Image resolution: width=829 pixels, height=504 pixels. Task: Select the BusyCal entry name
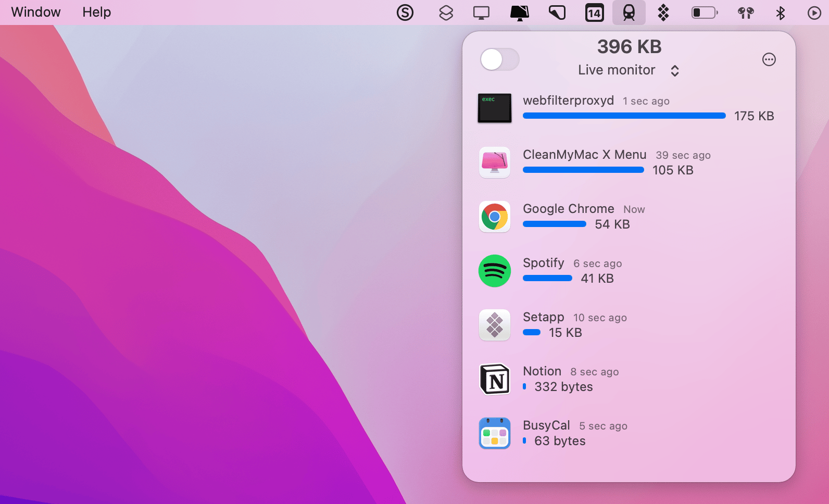(546, 426)
